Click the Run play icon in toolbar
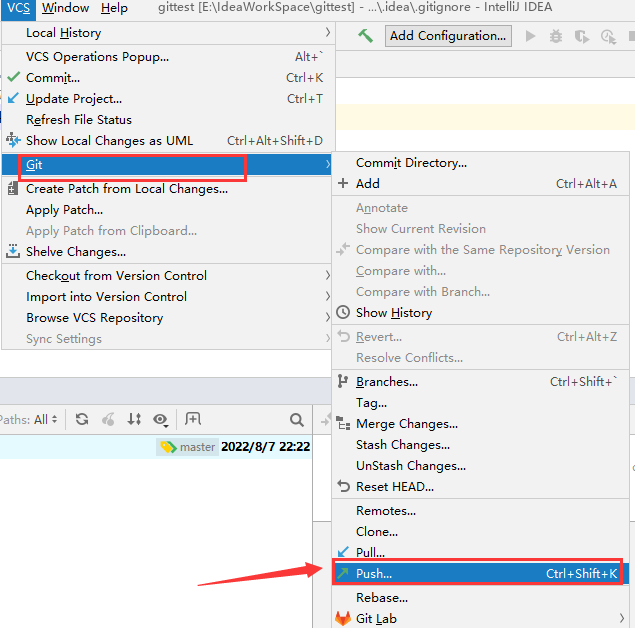The image size is (635, 628). [531, 36]
